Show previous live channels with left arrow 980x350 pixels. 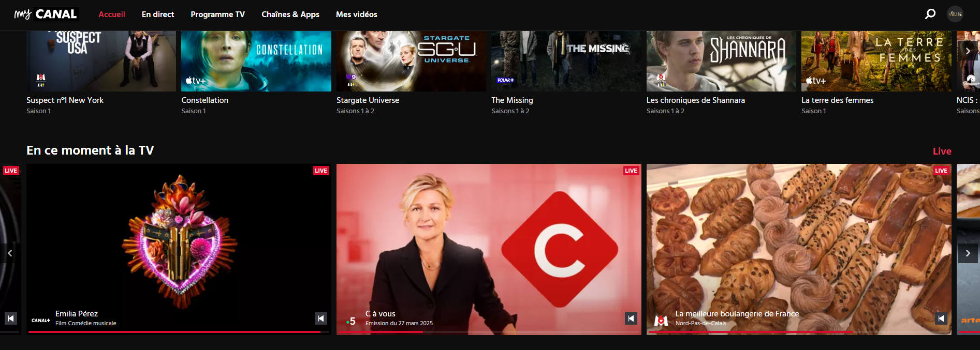[x=10, y=253]
